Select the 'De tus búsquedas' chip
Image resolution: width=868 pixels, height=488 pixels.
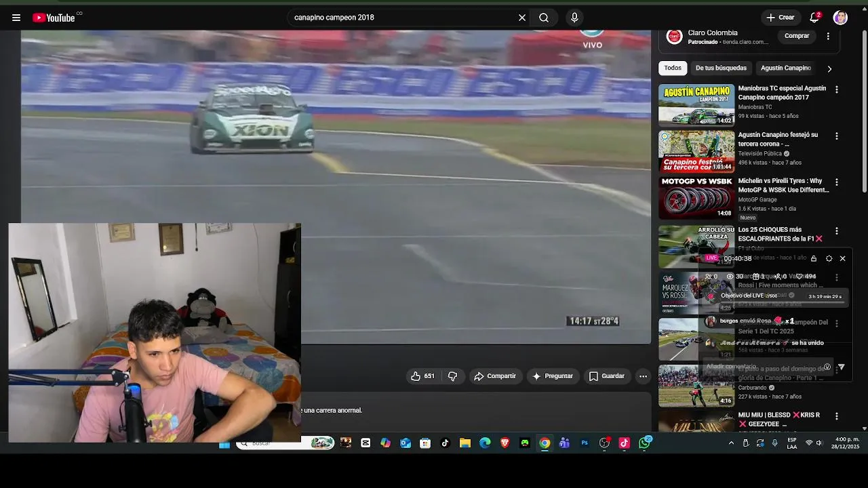[721, 68]
